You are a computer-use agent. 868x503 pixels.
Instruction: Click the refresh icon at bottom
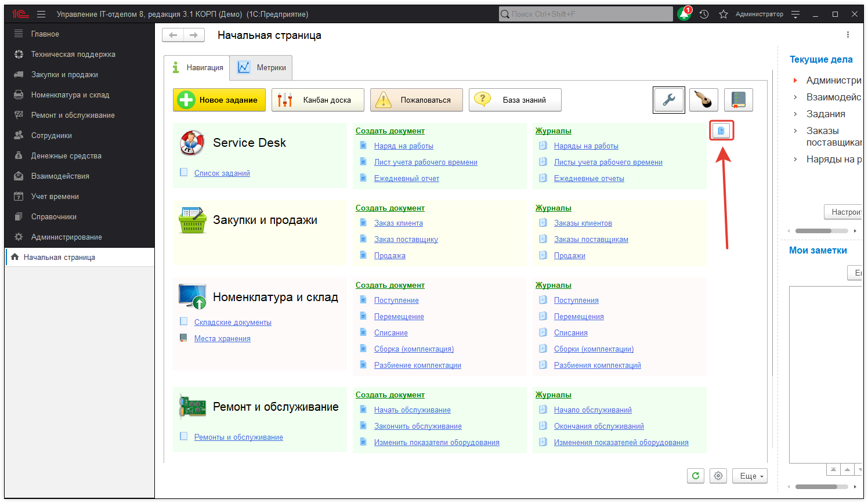[695, 475]
